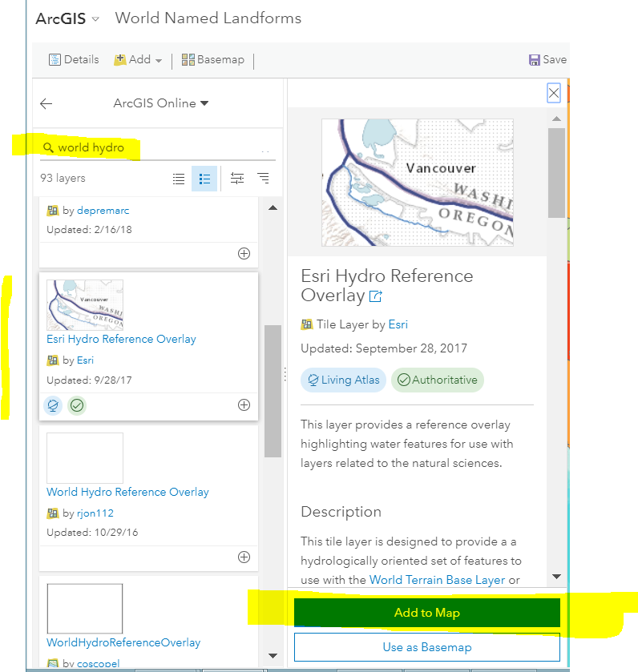The height and width of the screenshot is (672, 638).
Task: Select the WorldHydroReferenceOverlay thumbnail
Action: coord(85,609)
